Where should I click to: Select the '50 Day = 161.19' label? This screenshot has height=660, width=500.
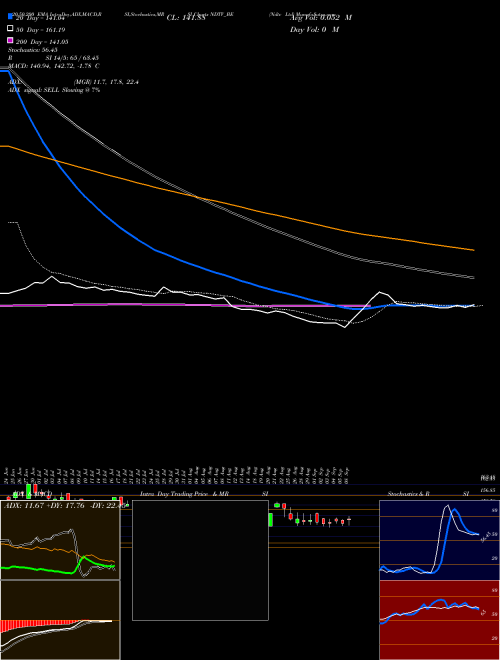41,30
